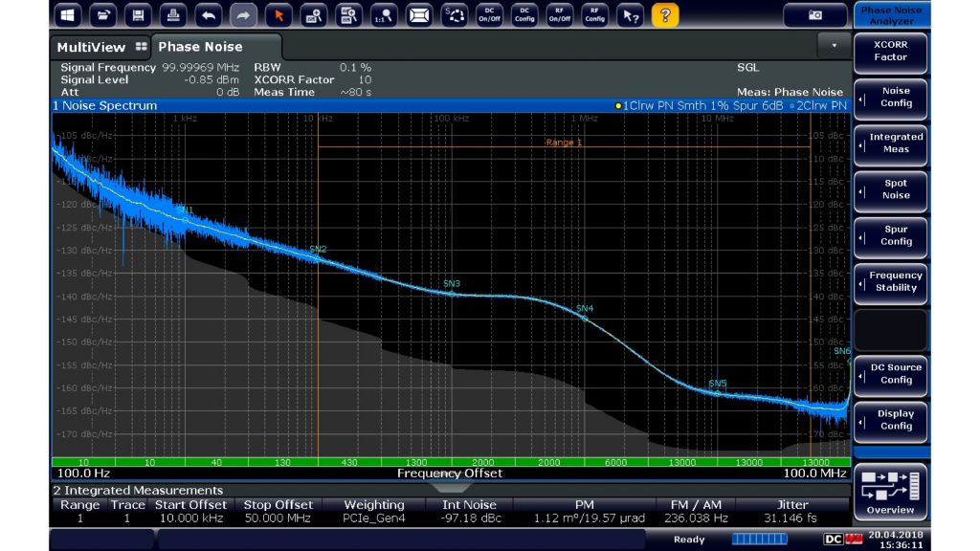Save using the floppy disk icon
The width and height of the screenshot is (980, 551).
pyautogui.click(x=140, y=15)
